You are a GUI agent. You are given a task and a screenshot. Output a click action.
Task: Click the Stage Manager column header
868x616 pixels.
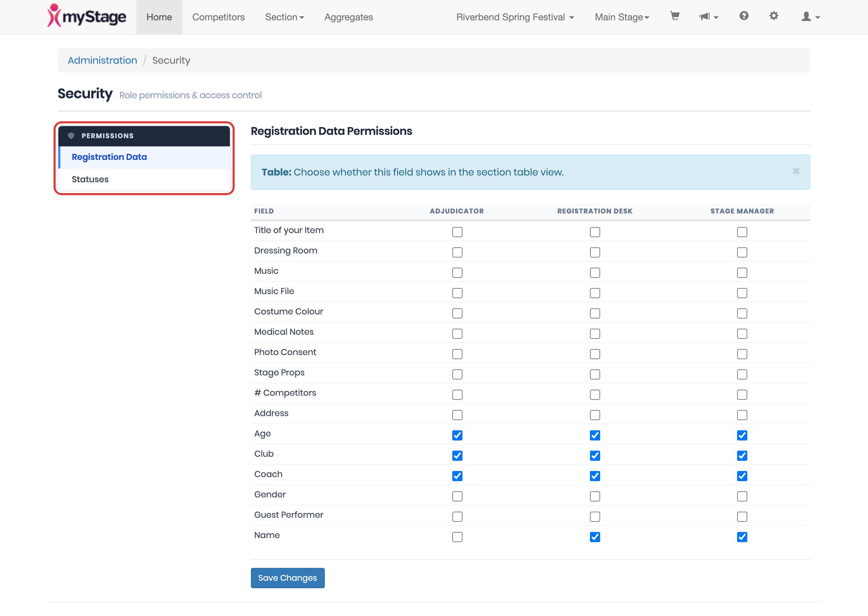coord(742,211)
